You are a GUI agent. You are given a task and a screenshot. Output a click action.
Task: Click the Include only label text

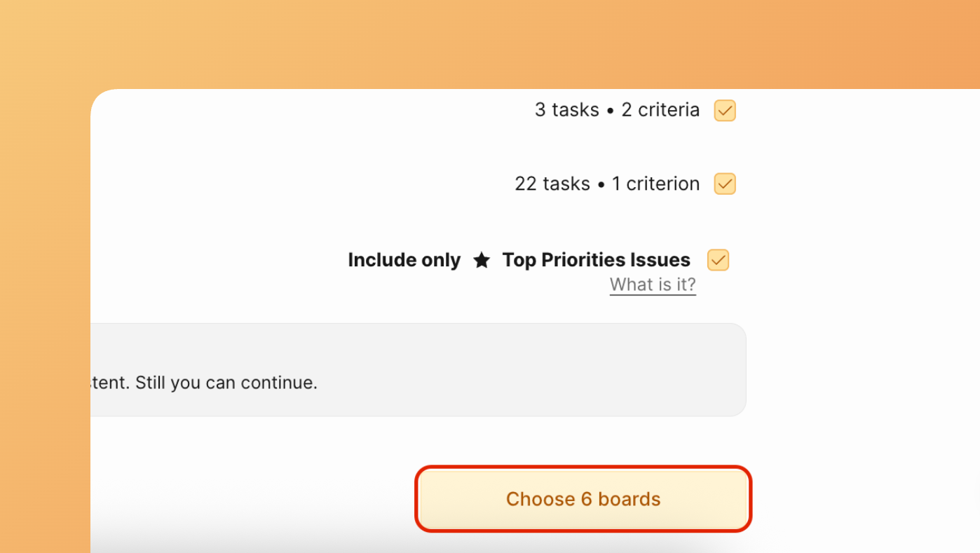click(x=404, y=259)
